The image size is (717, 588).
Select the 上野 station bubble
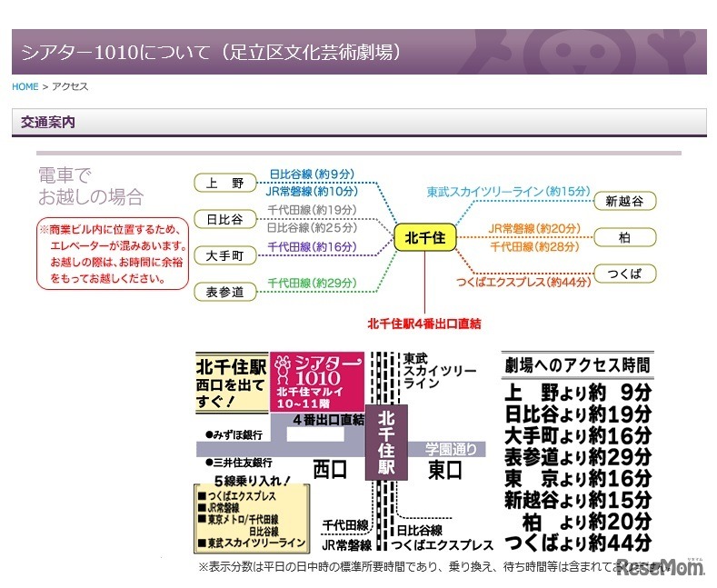[225, 183]
